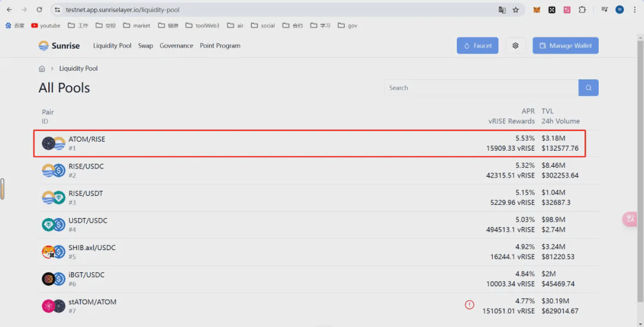The height and width of the screenshot is (327, 644).
Task: Open the ATOM/RISE pool
Action: [x=318, y=143]
